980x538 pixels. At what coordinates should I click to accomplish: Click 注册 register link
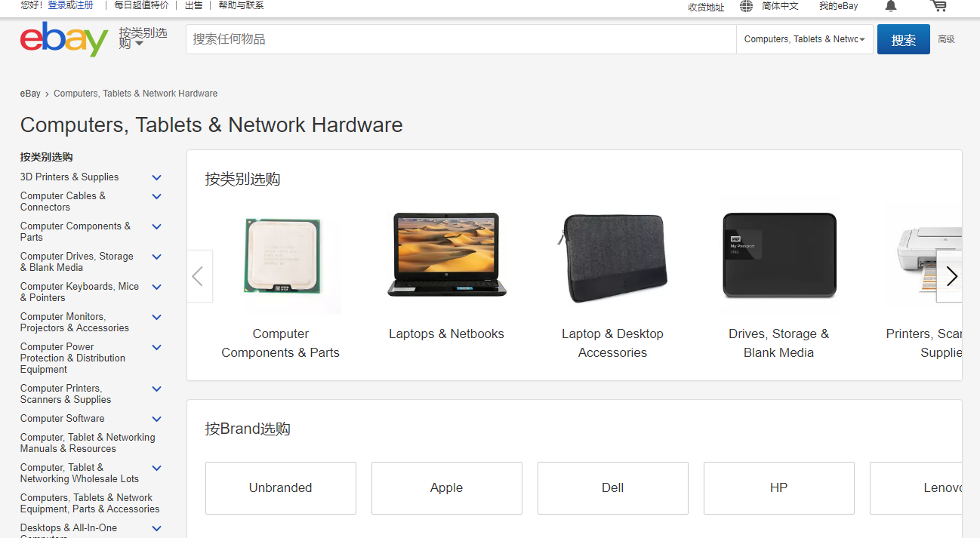coord(85,5)
